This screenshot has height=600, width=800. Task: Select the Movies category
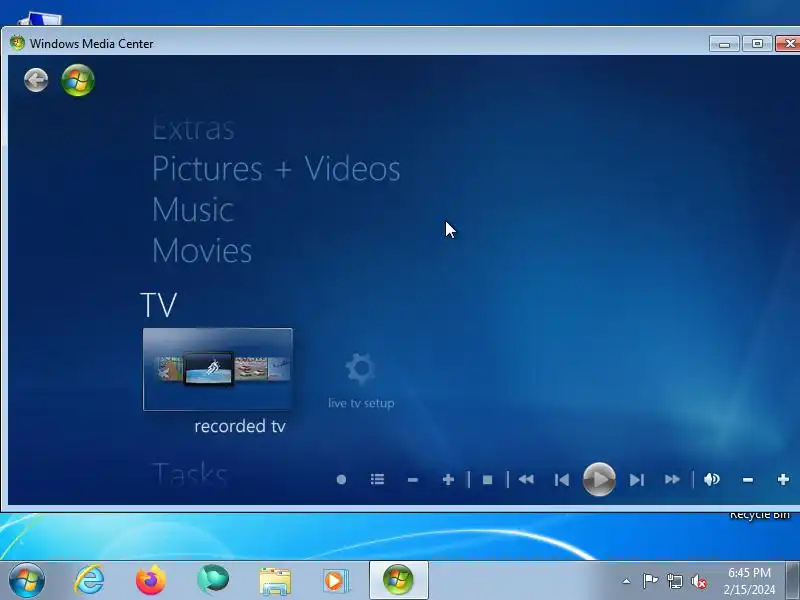(202, 251)
